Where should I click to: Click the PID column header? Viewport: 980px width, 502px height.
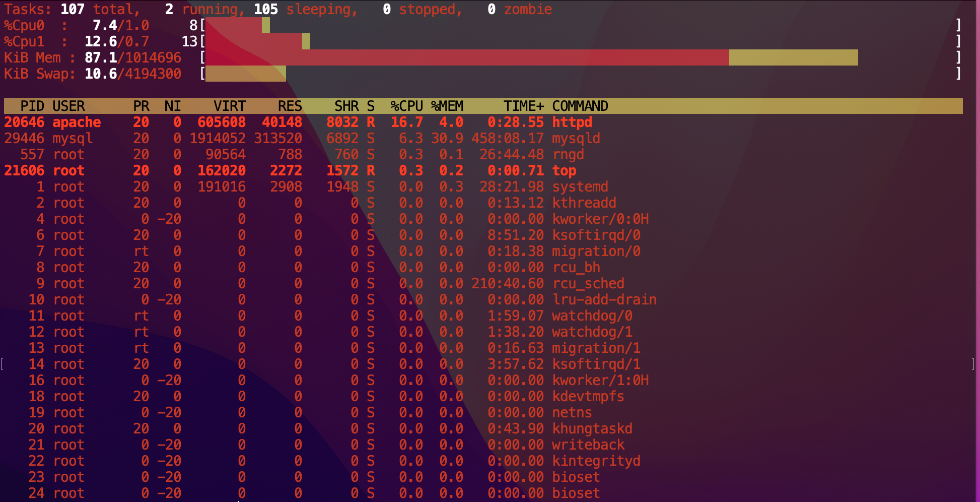click(32, 106)
